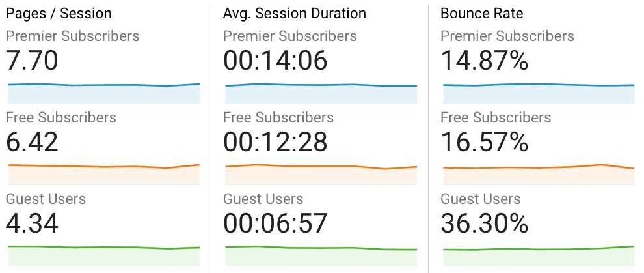This screenshot has width=644, height=273.
Task: Click the 00:06:57 session duration value
Action: tap(275, 223)
